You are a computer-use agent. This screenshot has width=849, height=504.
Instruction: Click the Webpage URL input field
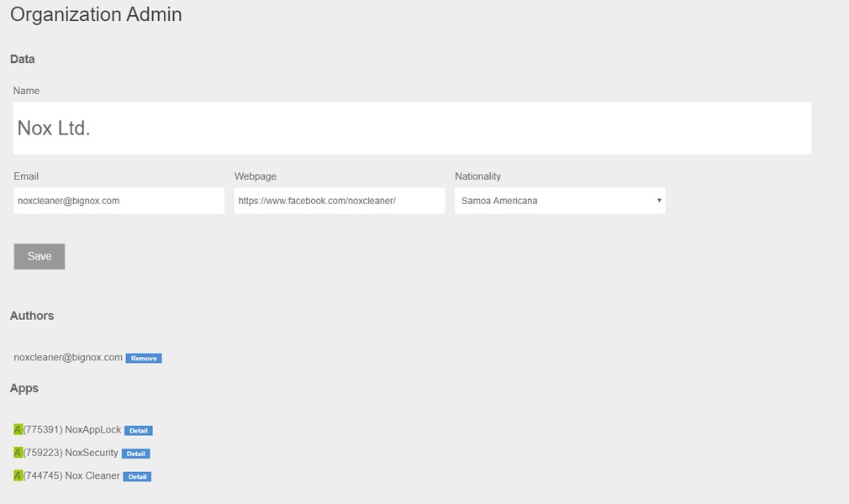click(x=340, y=201)
